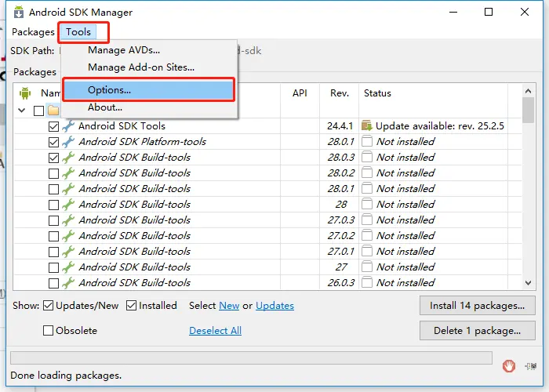This screenshot has width=549, height=392.
Task: Click green wrench icon of Build-tools 28.0.2
Action: [x=68, y=173]
